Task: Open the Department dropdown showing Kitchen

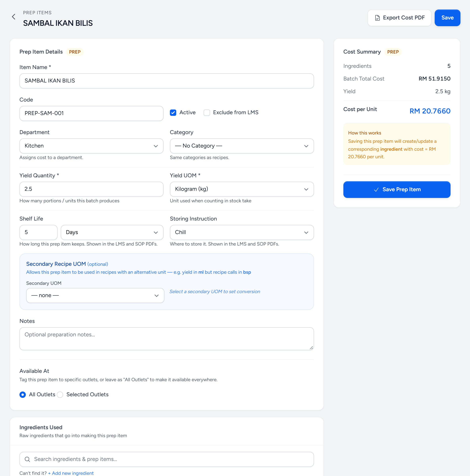Action: coord(91,146)
